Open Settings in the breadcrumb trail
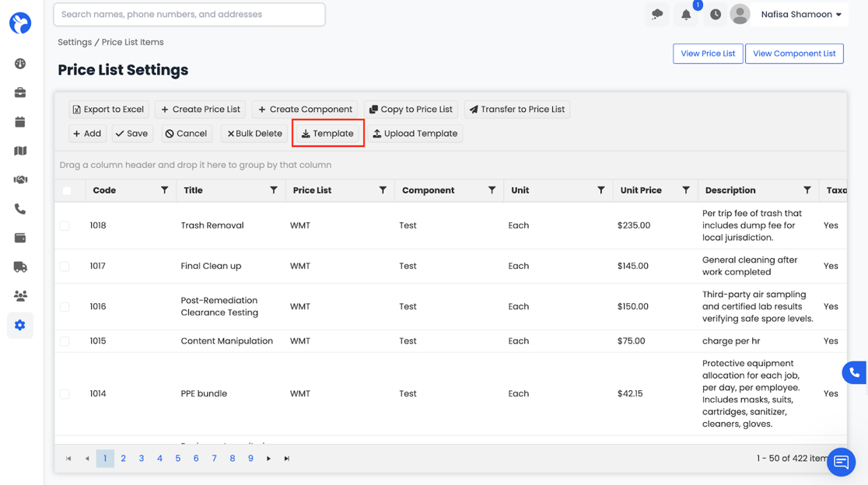 (x=74, y=41)
